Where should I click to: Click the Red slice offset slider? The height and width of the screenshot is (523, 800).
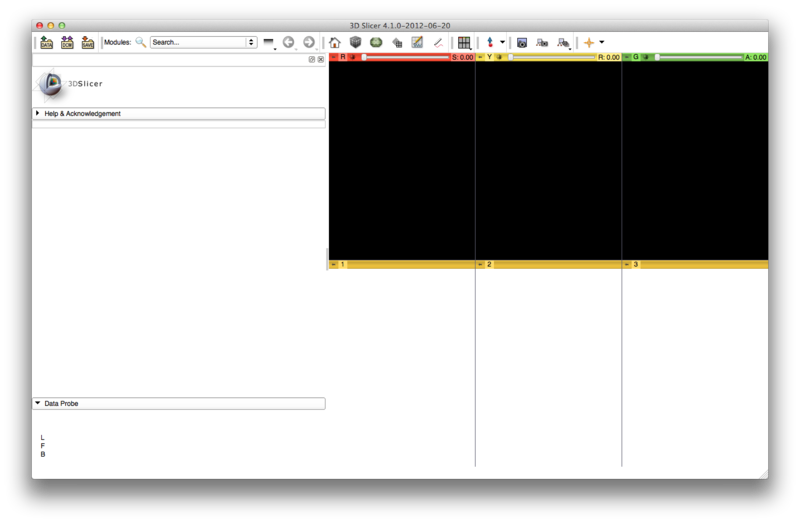pos(405,58)
